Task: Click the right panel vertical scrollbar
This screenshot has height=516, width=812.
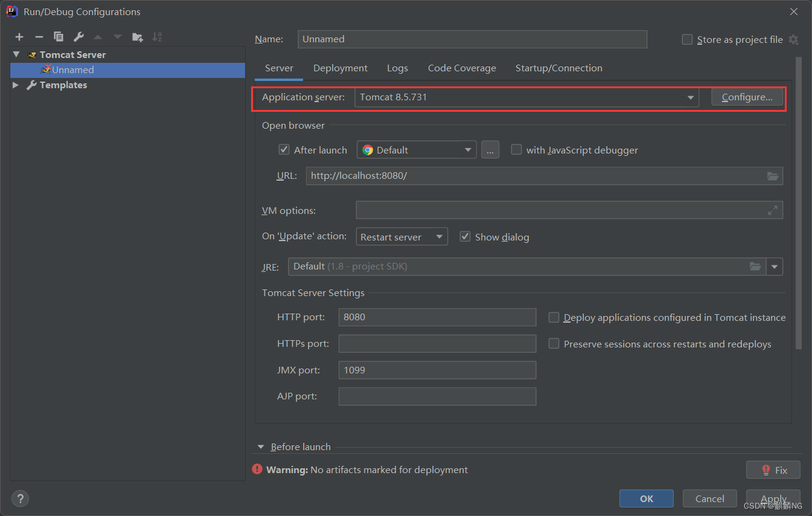Action: 799,203
